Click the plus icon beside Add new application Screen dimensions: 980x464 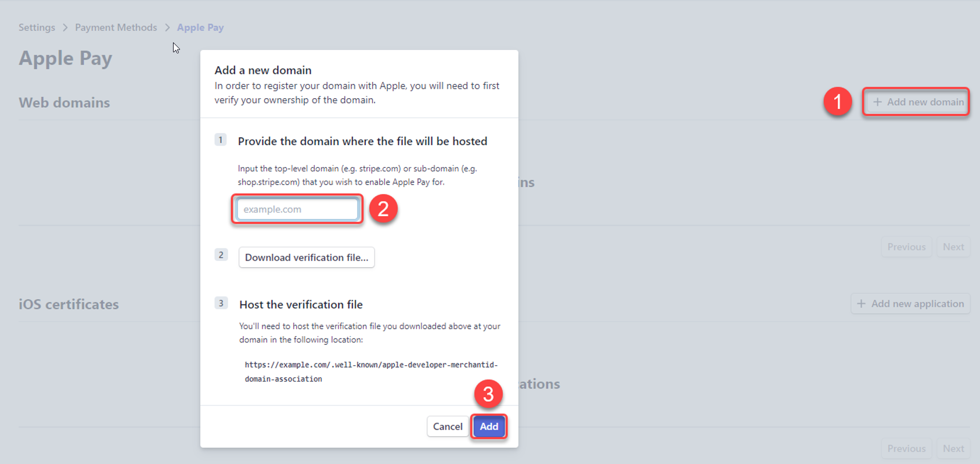tap(861, 304)
